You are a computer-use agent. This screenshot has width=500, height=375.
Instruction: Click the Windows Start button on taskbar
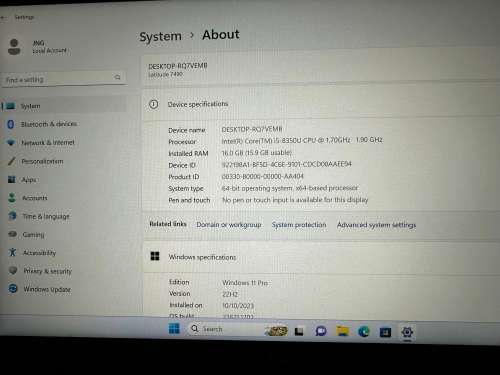click(x=174, y=329)
